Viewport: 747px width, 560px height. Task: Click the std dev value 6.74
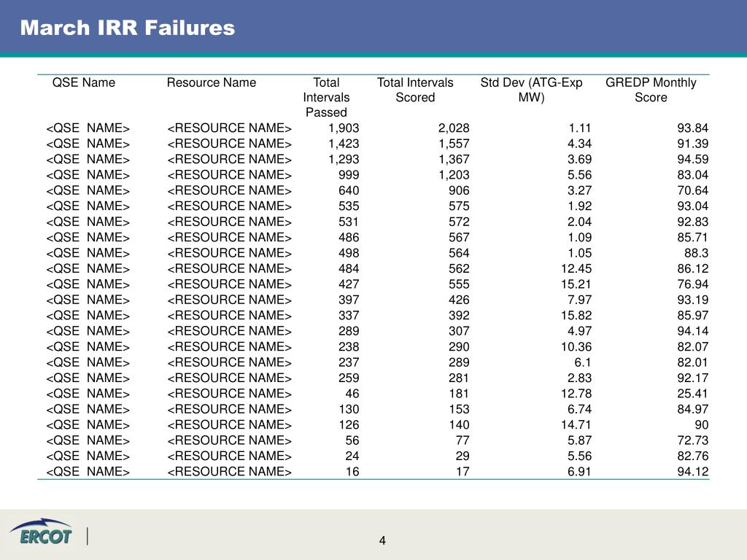pyautogui.click(x=579, y=409)
